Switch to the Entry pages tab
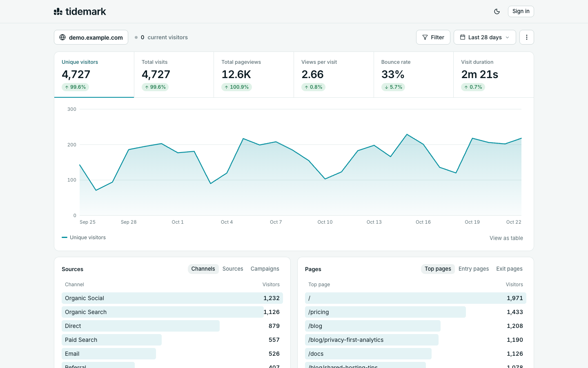The width and height of the screenshot is (588, 368). tap(474, 269)
